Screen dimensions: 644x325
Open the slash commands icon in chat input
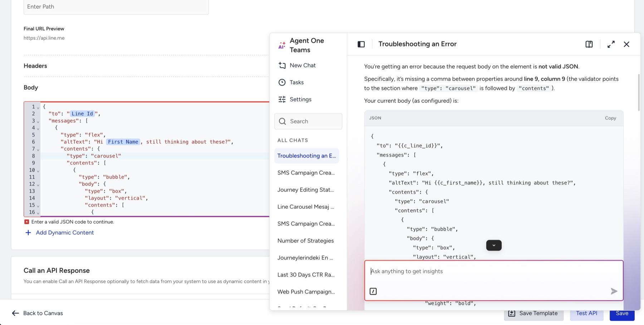(373, 291)
